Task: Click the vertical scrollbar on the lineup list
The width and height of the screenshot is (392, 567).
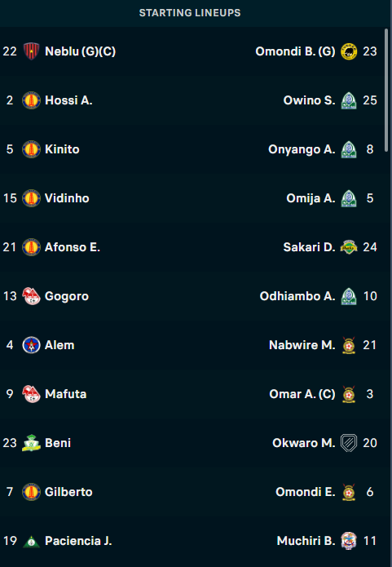Action: pos(386,91)
